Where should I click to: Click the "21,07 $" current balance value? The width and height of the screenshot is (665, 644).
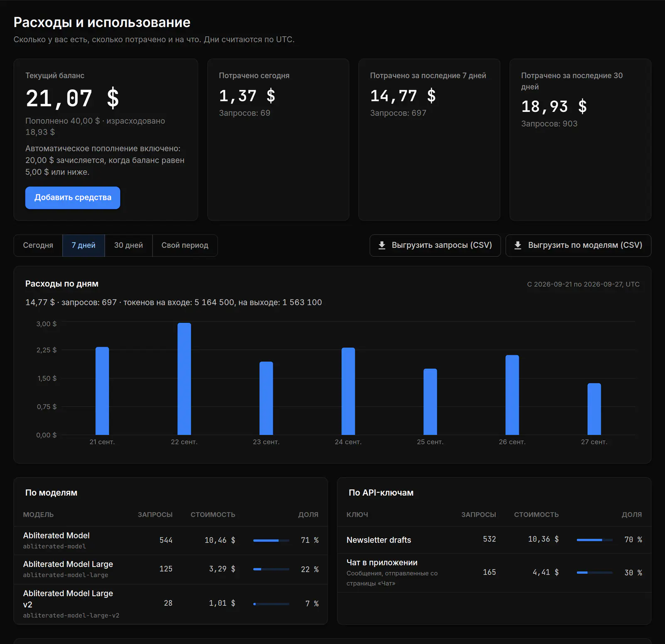72,99
